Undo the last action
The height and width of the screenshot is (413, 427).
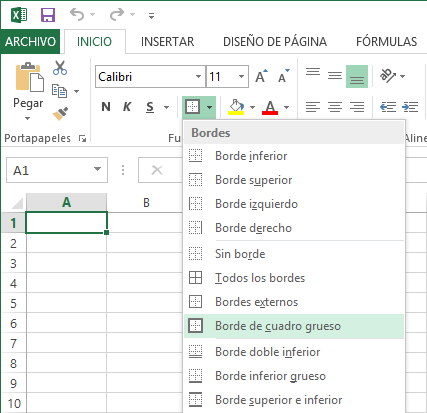77,15
